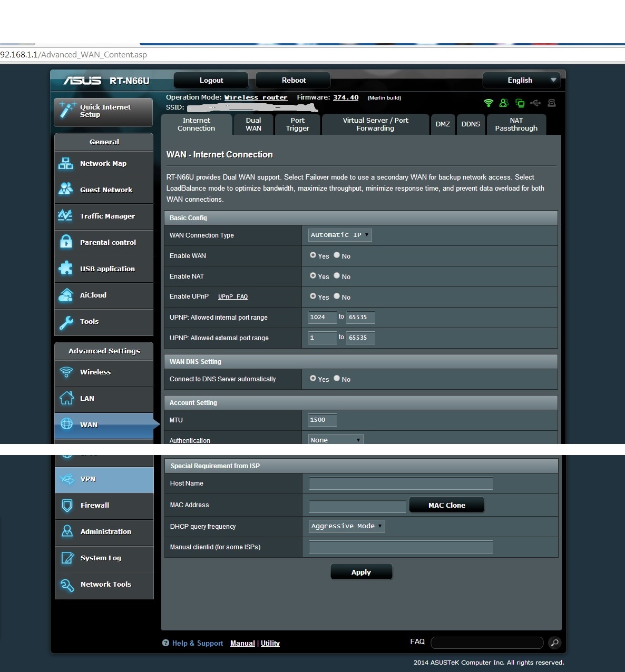This screenshot has width=625, height=672.
Task: Click the MTU input field
Action: [323, 420]
